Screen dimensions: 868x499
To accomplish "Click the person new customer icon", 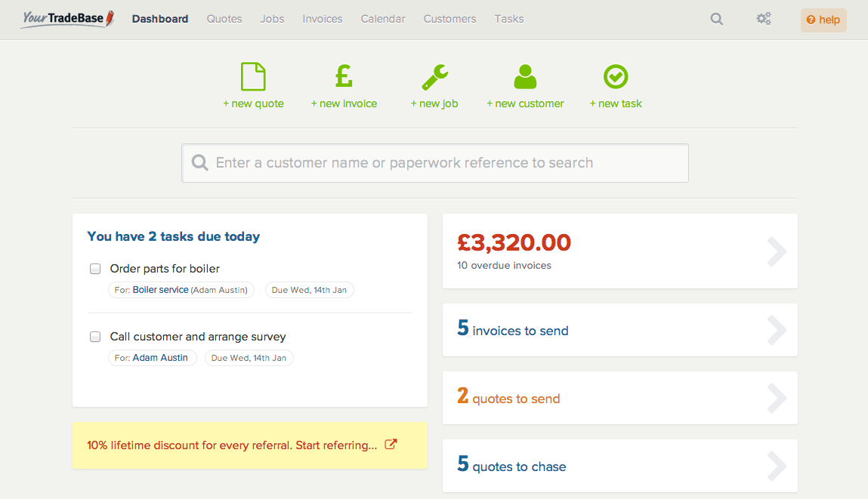I will pyautogui.click(x=525, y=76).
